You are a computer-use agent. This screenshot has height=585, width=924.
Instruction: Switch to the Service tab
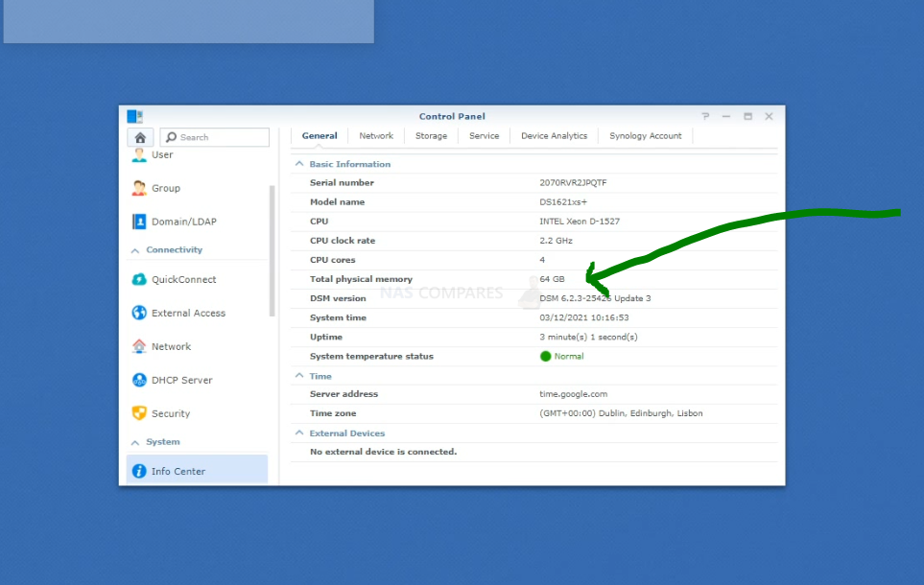tap(484, 135)
